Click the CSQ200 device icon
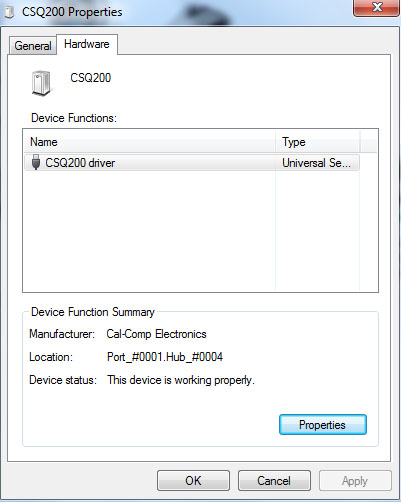The image size is (401, 502). [42, 83]
